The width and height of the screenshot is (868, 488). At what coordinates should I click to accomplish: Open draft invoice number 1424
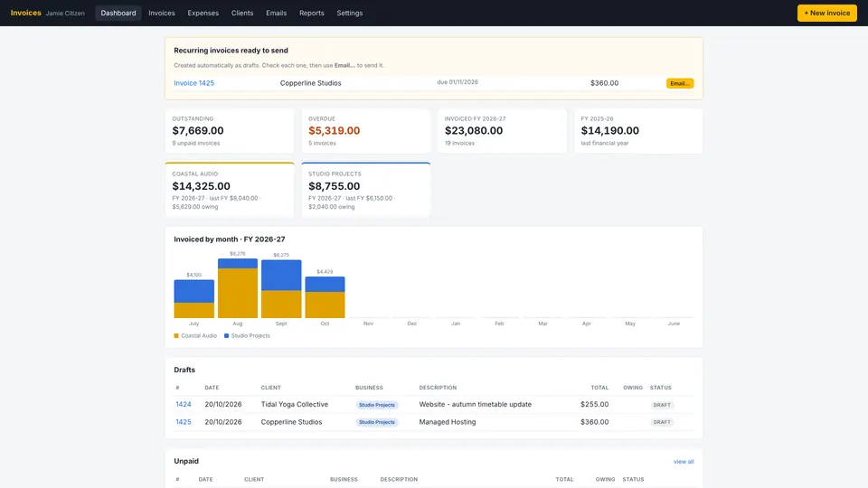(x=184, y=405)
